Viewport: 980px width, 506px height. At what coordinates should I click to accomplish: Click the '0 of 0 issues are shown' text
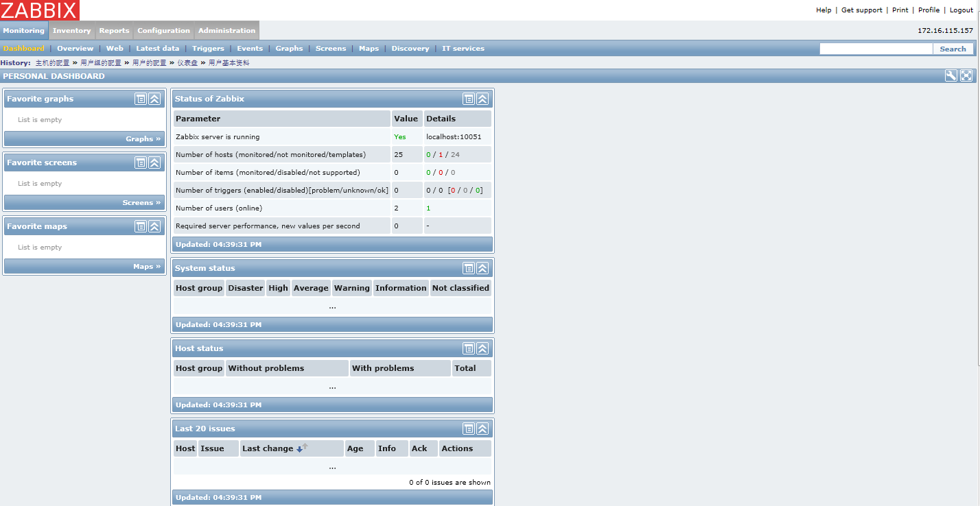coord(450,482)
